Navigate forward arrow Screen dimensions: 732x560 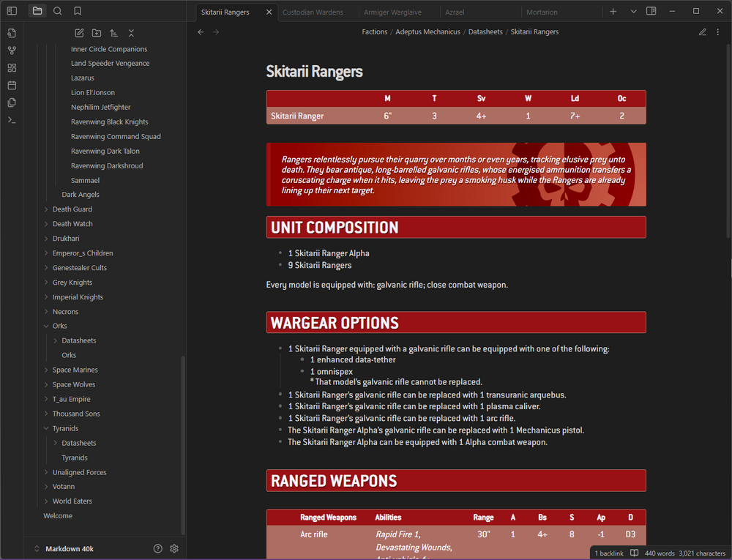(x=216, y=31)
